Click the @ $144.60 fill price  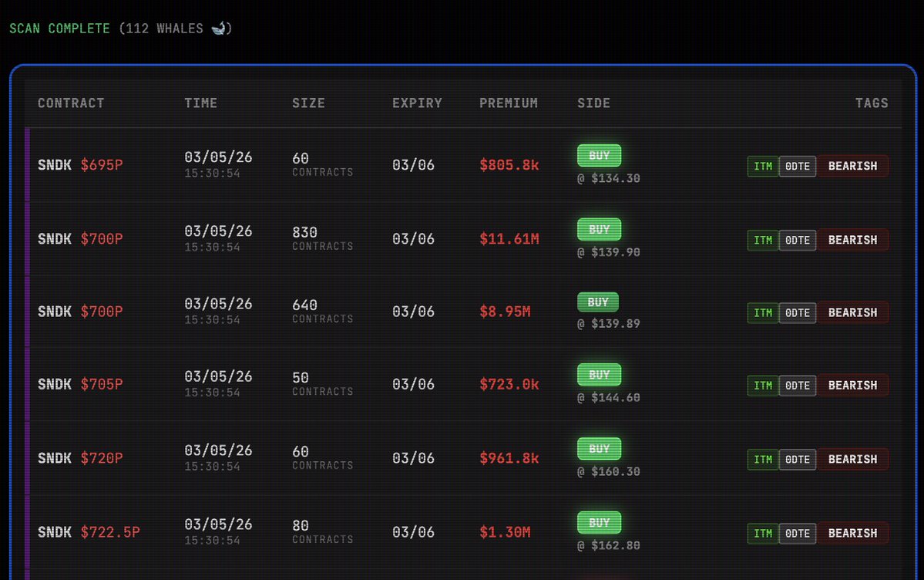click(608, 398)
